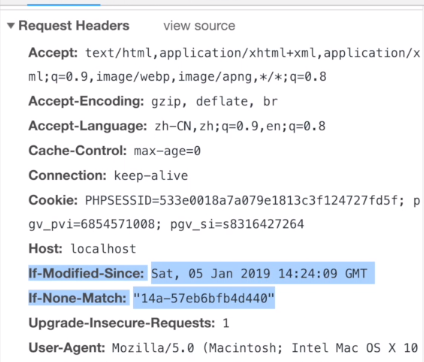Select the Connection header label
The height and width of the screenshot is (362, 424).
click(67, 175)
